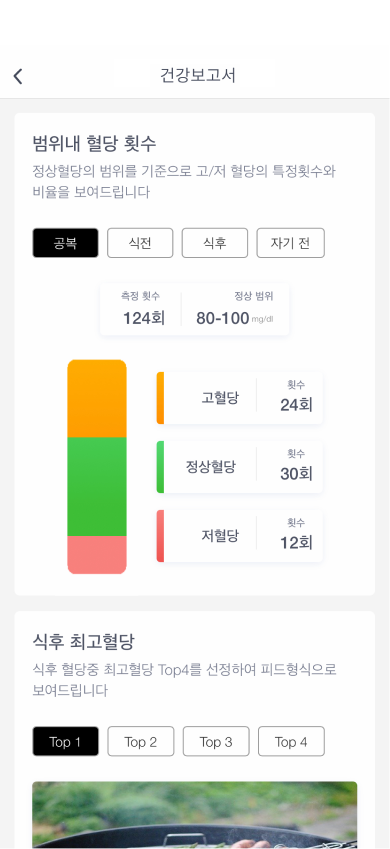Click the 건강보고서 page title
This screenshot has height=849, width=390.
point(198,75)
